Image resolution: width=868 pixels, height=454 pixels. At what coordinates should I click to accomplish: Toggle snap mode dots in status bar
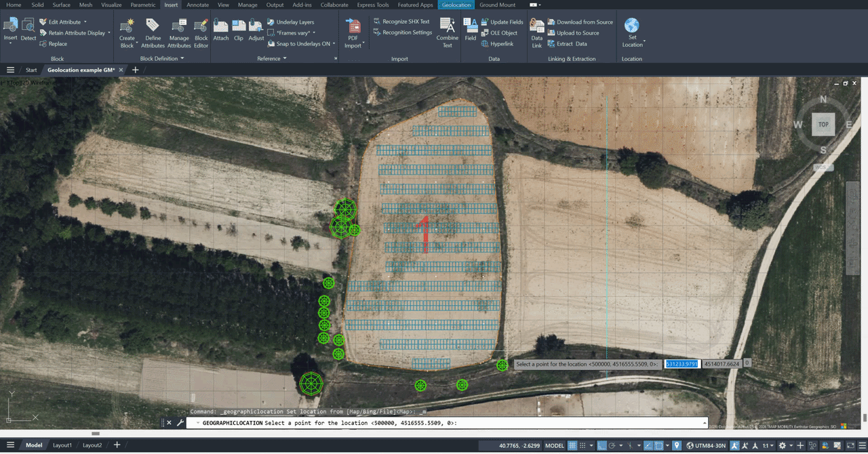pyautogui.click(x=583, y=445)
